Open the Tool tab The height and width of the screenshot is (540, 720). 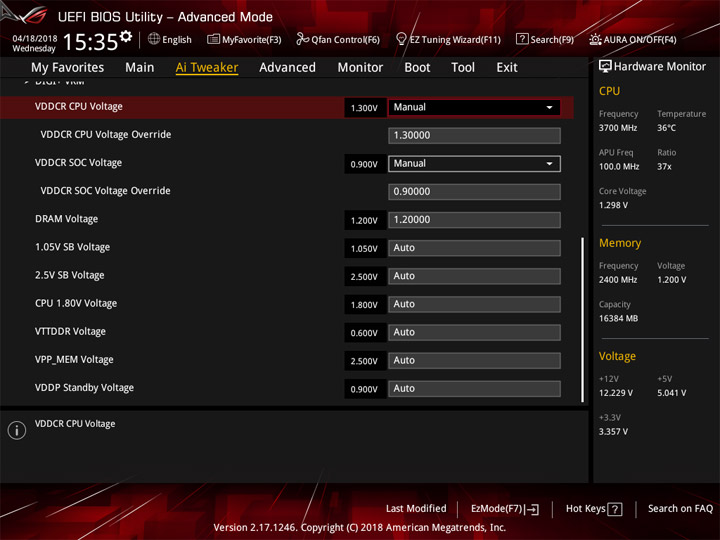463,68
